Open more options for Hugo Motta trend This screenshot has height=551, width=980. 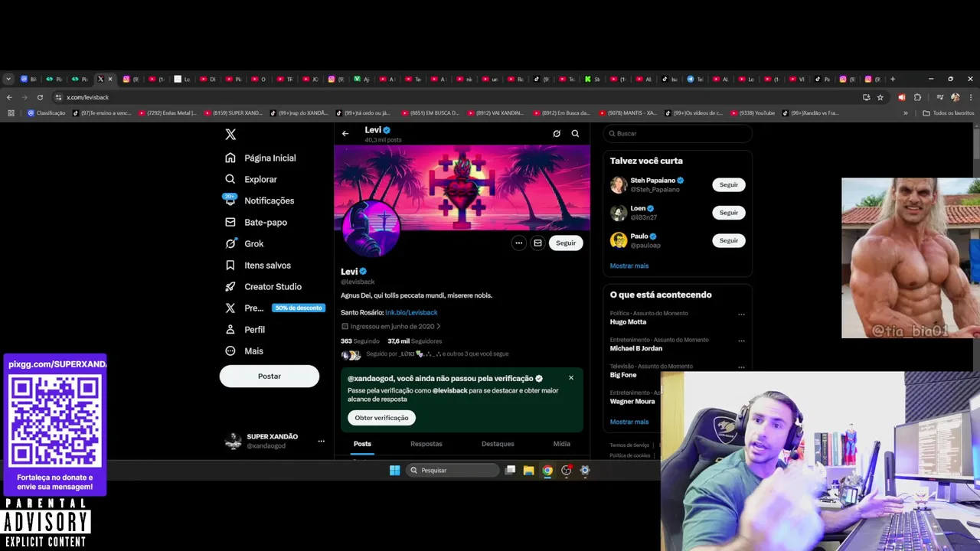coord(741,314)
